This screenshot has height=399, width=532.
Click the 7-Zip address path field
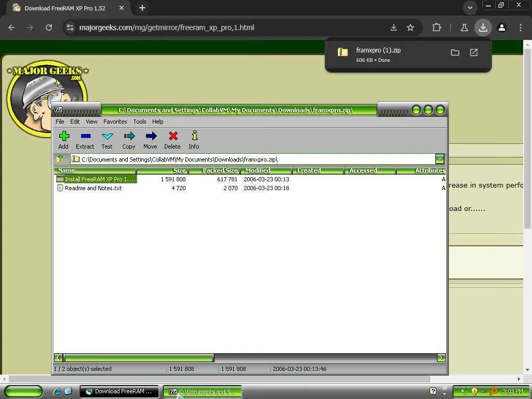[253, 159]
